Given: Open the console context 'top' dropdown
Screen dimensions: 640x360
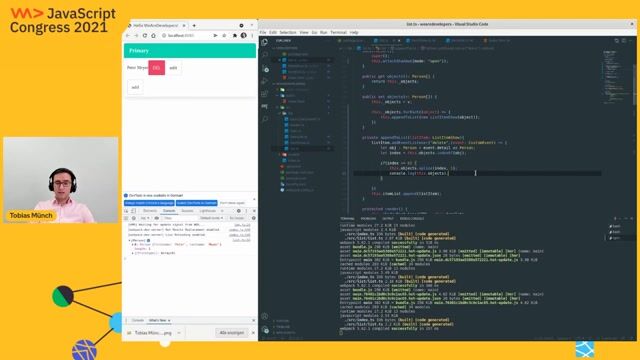Looking at the screenshot, I should coord(145,218).
